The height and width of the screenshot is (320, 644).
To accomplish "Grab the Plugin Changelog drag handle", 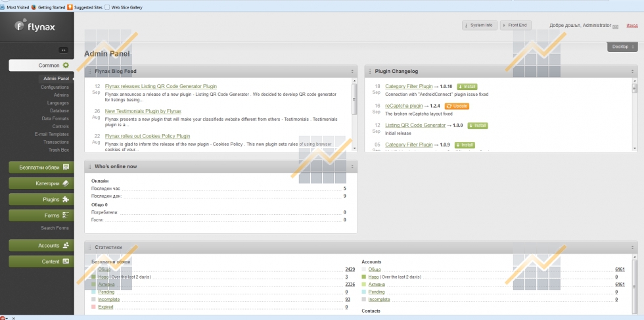I will [370, 72].
